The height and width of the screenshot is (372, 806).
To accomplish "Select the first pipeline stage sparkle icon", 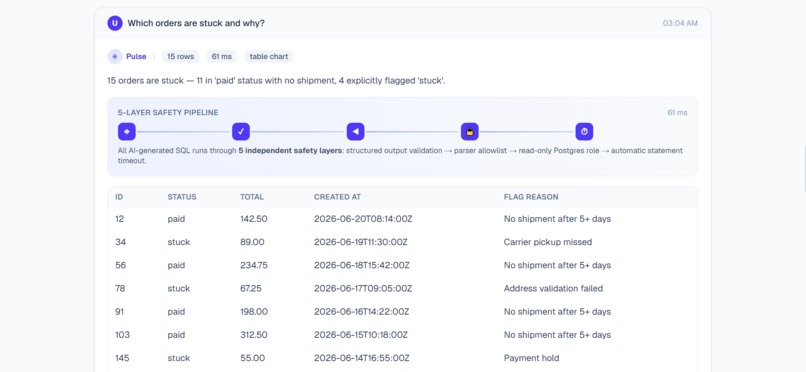I will (126, 132).
